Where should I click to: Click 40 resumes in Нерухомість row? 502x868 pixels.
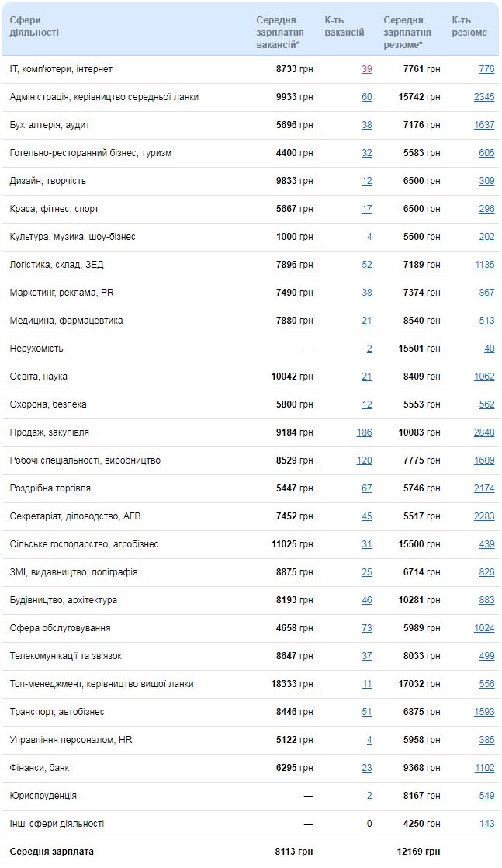click(490, 349)
